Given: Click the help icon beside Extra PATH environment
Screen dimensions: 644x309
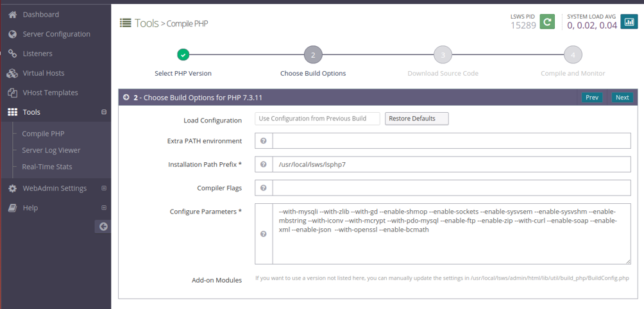Looking at the screenshot, I should click(x=264, y=141).
